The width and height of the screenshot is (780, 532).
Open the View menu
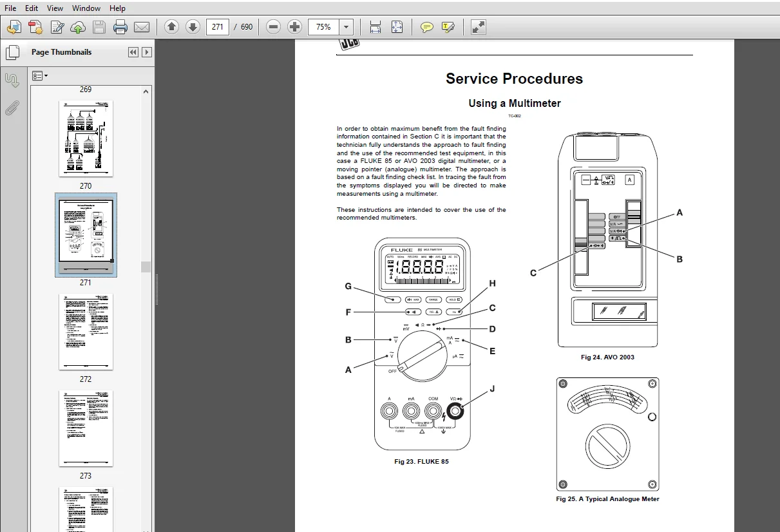point(55,8)
